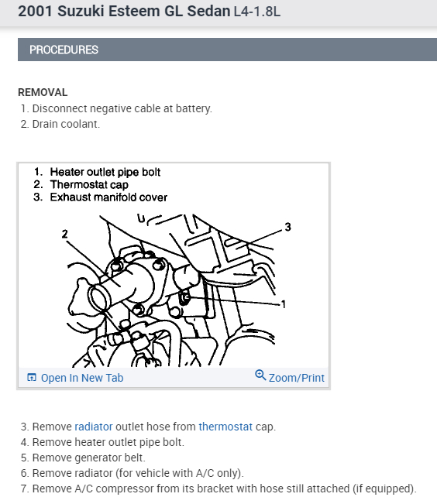Click the 2001 Suzuki Esteem GL Sedan title
The height and width of the screenshot is (504, 437).
(124, 12)
